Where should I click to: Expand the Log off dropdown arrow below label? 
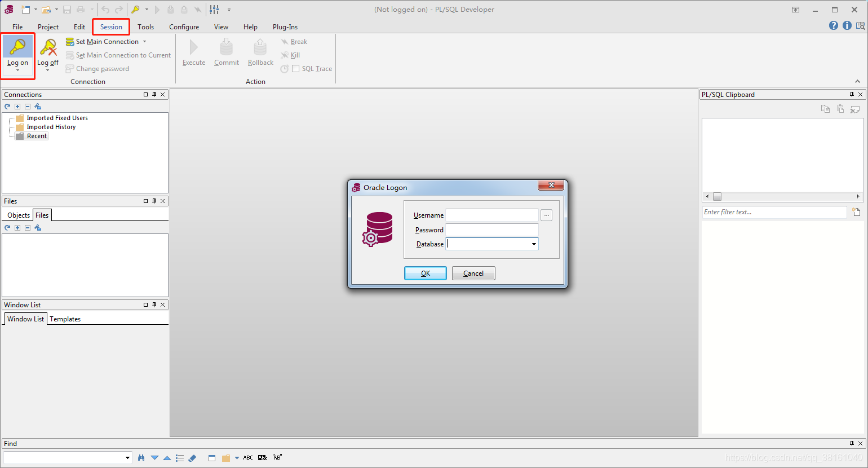coord(47,70)
